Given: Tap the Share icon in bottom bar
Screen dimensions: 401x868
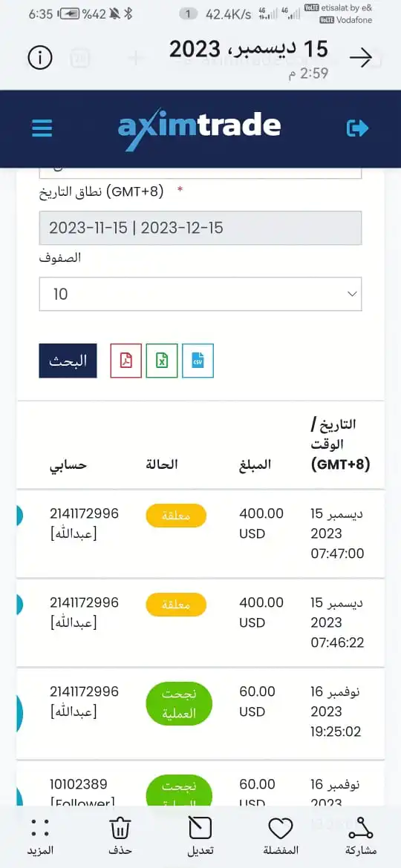Looking at the screenshot, I should tap(361, 836).
